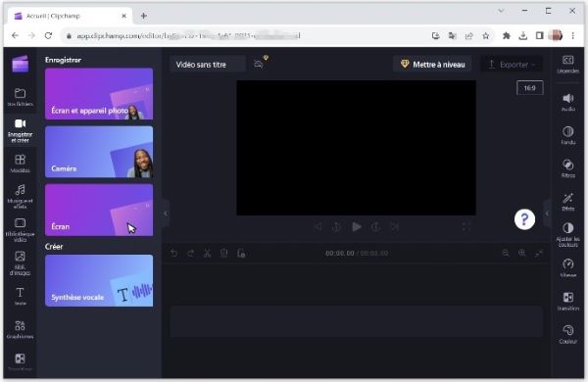Bookmark this page with star icon
This screenshot has width=588, height=382.
pyautogui.click(x=486, y=35)
